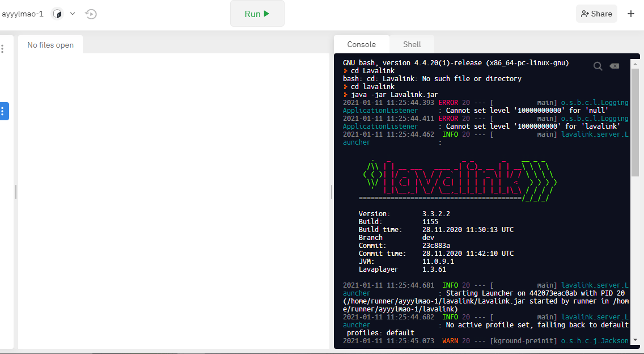Expand the dropdown chevron beside repl name
644x354 pixels.
pyautogui.click(x=73, y=14)
